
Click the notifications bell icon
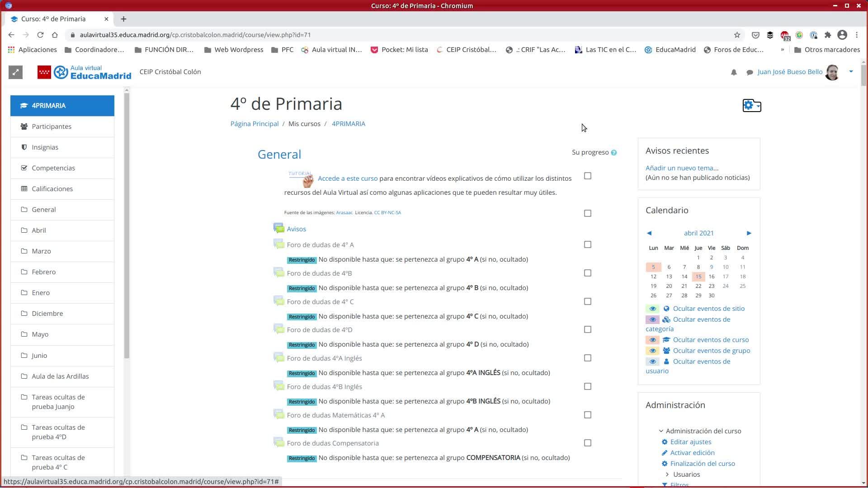tap(734, 72)
